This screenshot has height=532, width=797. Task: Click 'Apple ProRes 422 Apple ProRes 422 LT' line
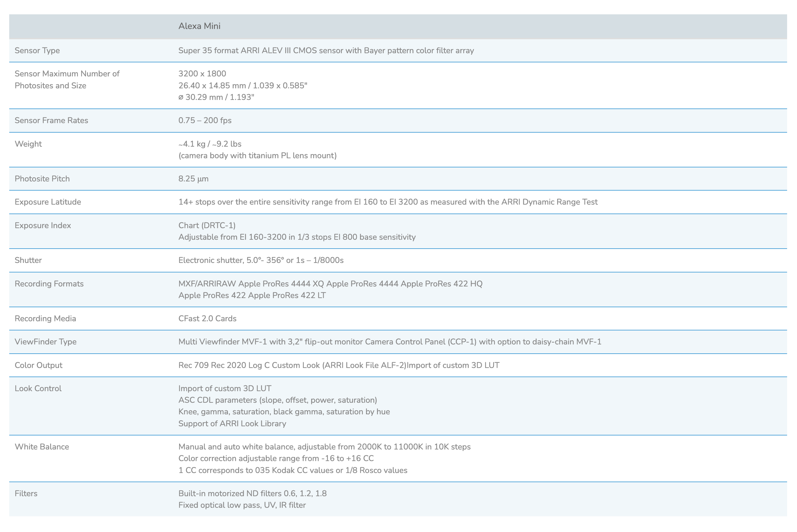(x=252, y=295)
